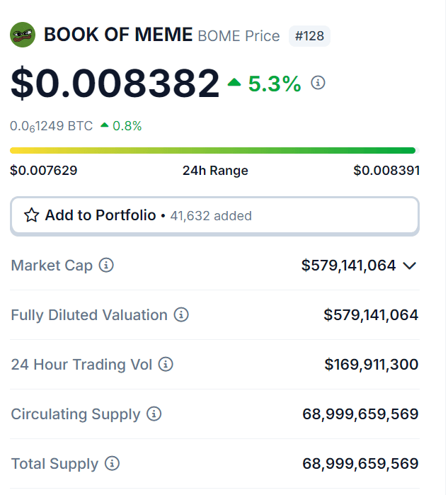
Task: Click the Circulating Supply value 68,999,659,569
Action: click(360, 414)
